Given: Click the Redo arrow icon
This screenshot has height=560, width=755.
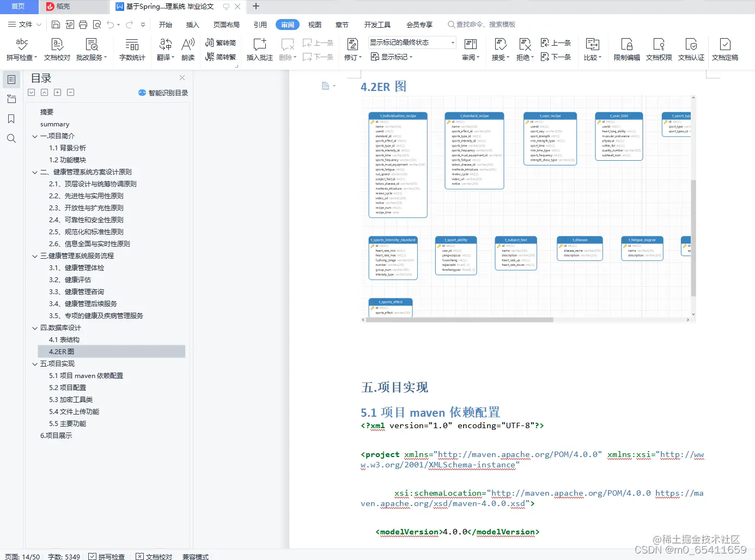Looking at the screenshot, I should coord(130,25).
